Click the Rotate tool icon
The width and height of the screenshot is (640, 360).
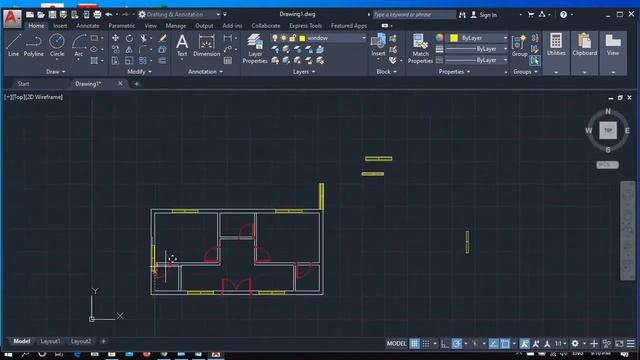(x=129, y=38)
